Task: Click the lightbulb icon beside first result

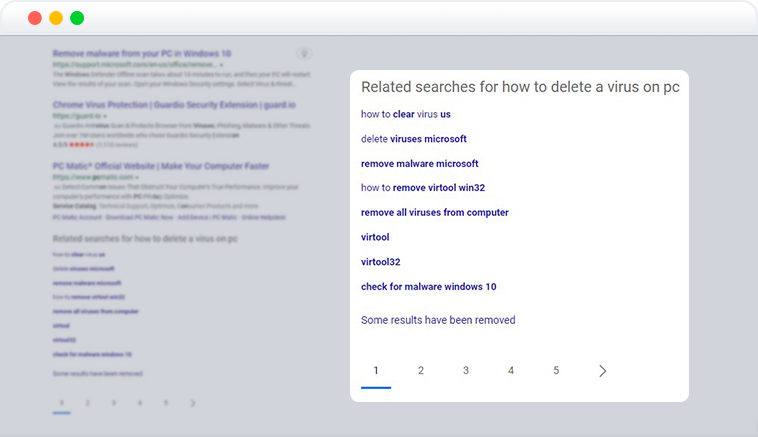Action: pyautogui.click(x=304, y=54)
